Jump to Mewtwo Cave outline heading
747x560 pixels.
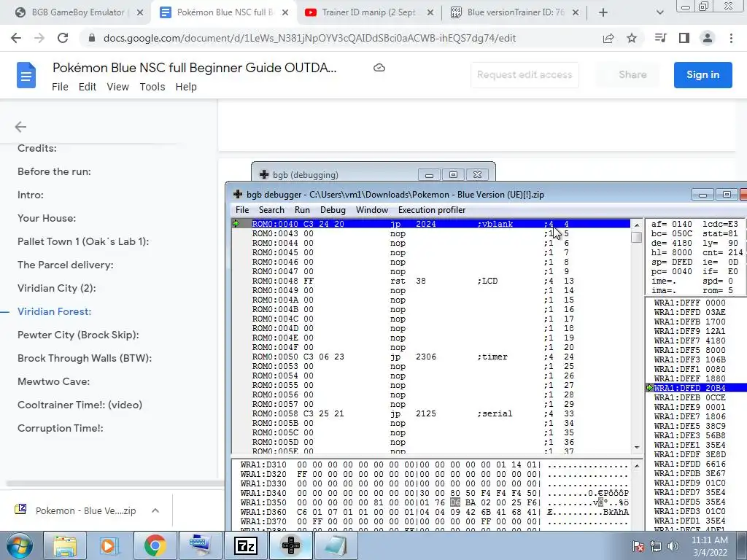tap(53, 381)
